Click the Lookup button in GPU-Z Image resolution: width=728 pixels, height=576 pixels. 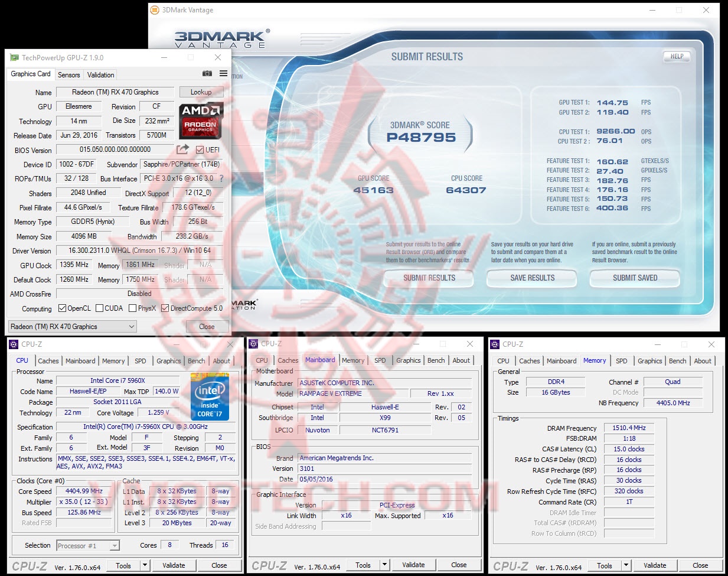point(201,92)
